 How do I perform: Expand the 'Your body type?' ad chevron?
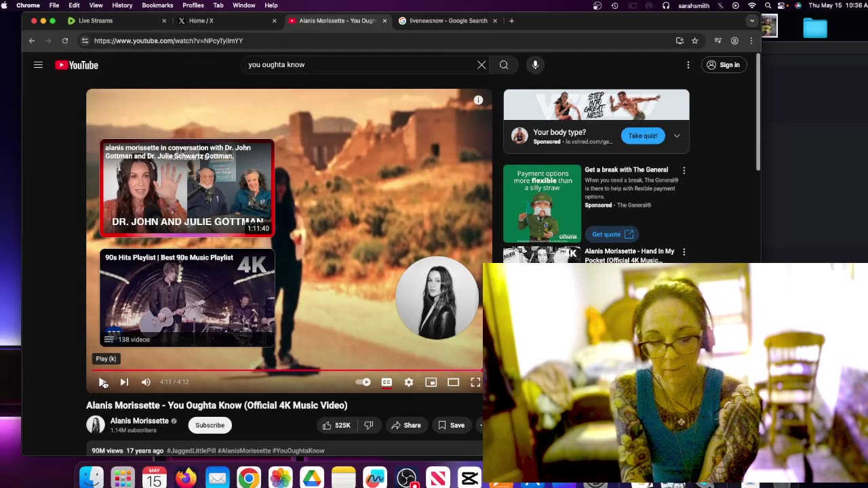(677, 136)
